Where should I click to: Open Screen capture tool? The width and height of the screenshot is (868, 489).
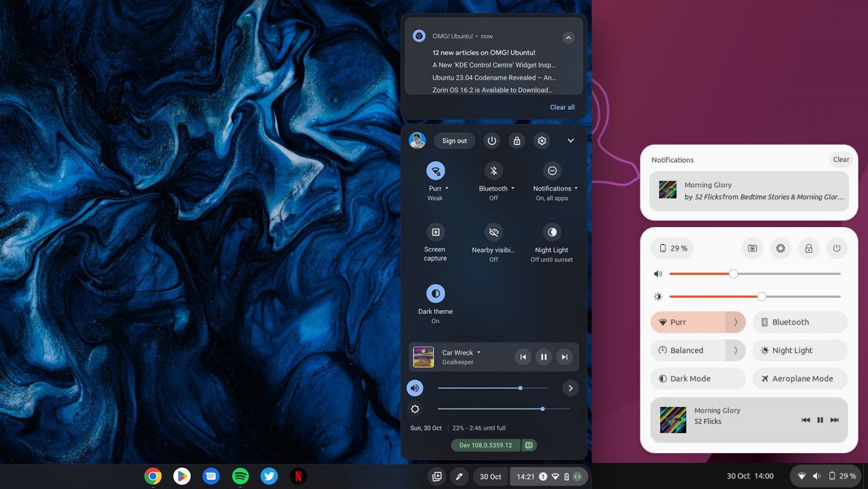click(x=435, y=232)
